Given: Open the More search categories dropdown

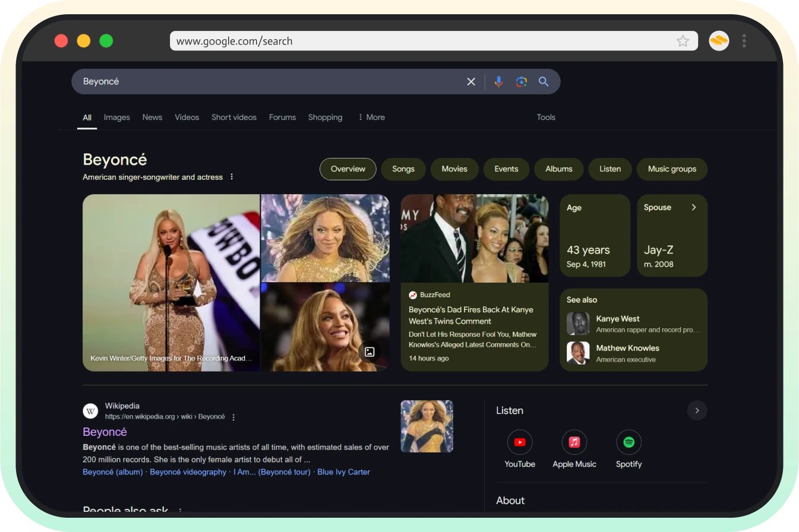Looking at the screenshot, I should [x=371, y=117].
